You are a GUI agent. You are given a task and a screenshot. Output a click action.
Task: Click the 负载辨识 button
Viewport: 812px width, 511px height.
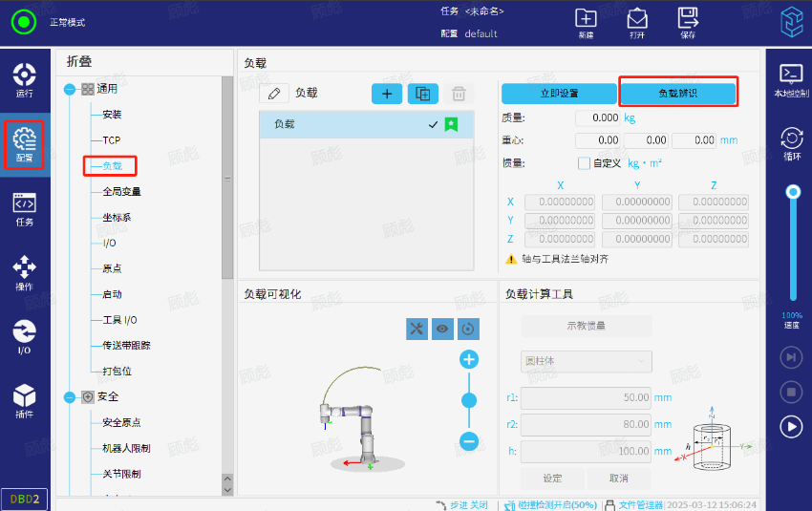click(678, 94)
